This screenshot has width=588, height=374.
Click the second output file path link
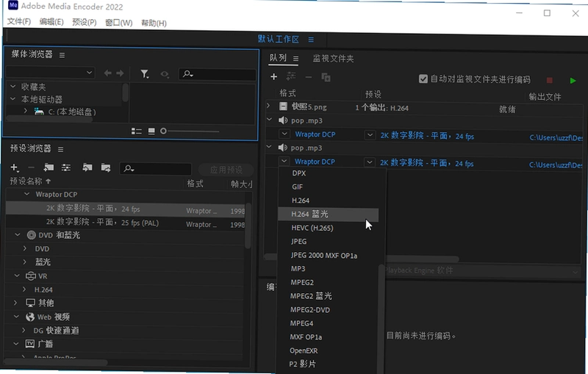[x=556, y=165]
